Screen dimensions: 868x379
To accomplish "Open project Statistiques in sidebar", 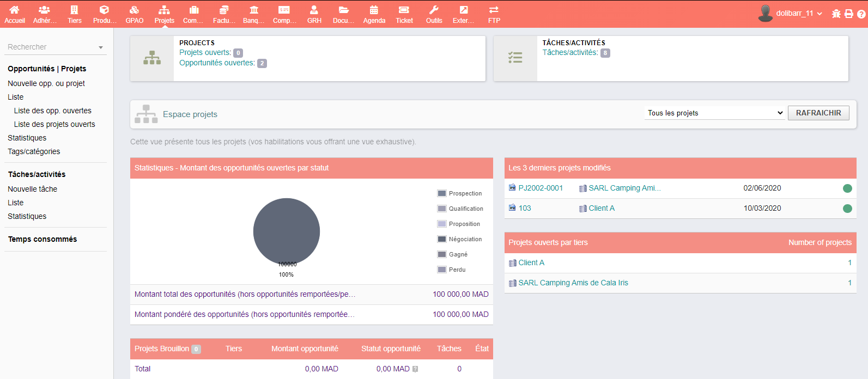I will [27, 138].
